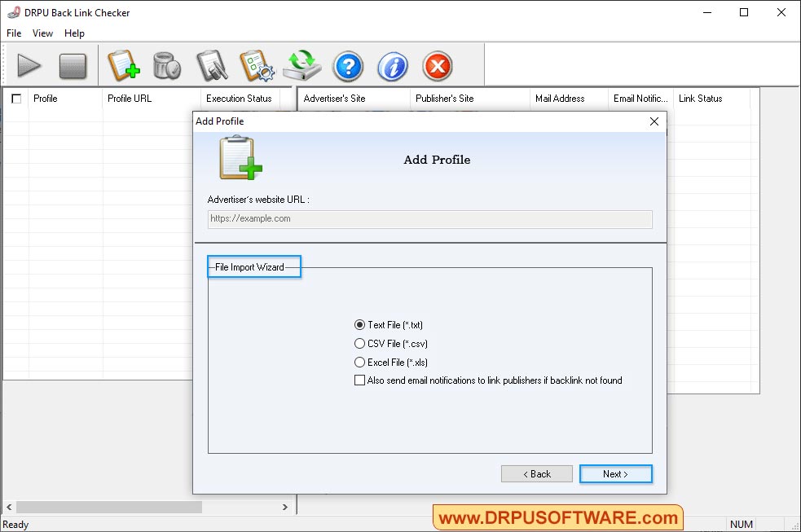Click the Stop process icon

pyautogui.click(x=73, y=66)
